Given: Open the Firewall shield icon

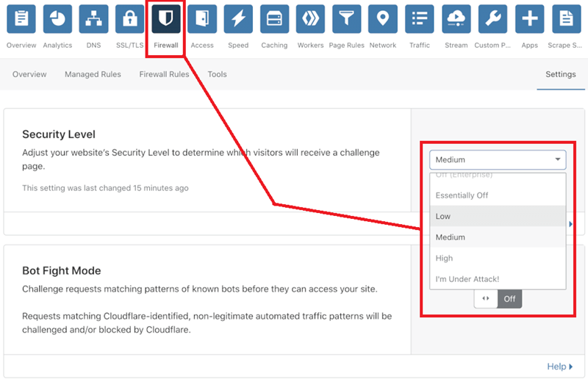Looking at the screenshot, I should (166, 19).
